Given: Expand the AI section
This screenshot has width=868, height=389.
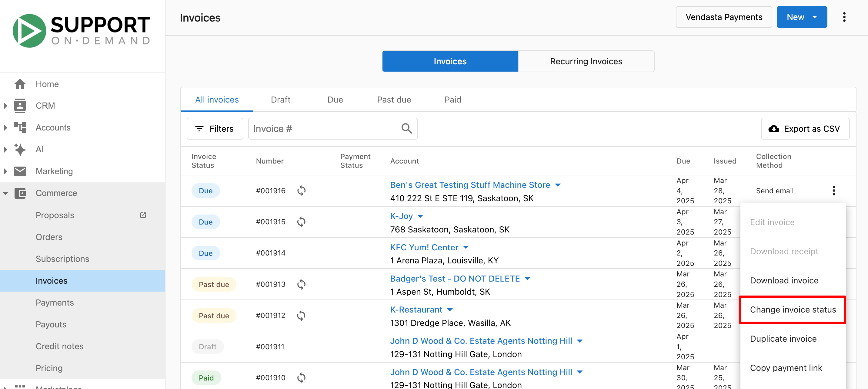Looking at the screenshot, I should pos(5,149).
